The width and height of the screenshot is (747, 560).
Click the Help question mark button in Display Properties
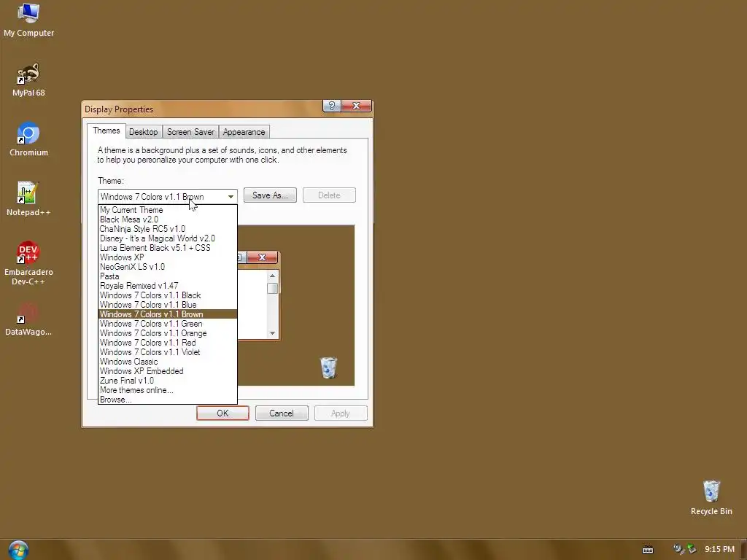332,106
